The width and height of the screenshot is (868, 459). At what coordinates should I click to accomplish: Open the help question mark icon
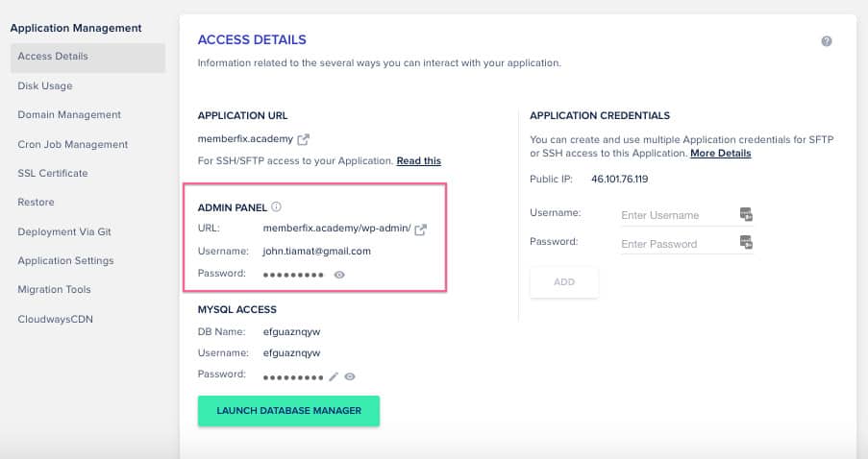point(827,41)
